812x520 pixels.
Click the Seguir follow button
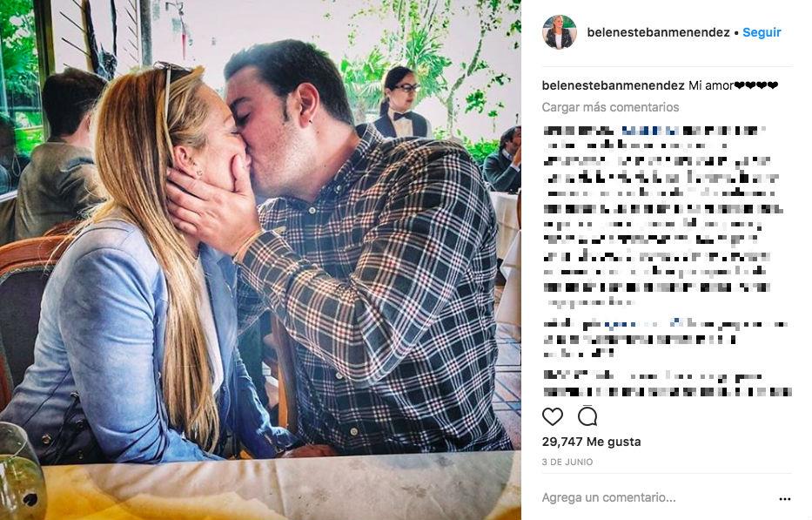coord(762,32)
